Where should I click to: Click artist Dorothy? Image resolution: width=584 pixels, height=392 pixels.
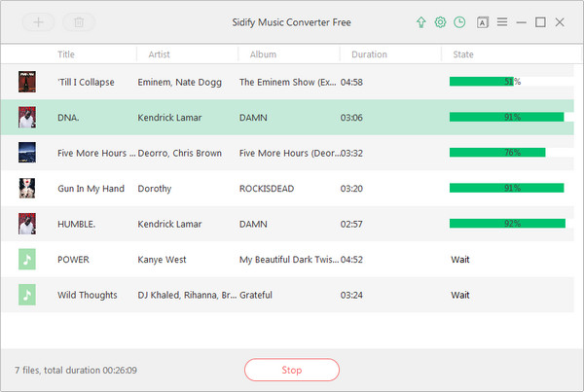154,189
